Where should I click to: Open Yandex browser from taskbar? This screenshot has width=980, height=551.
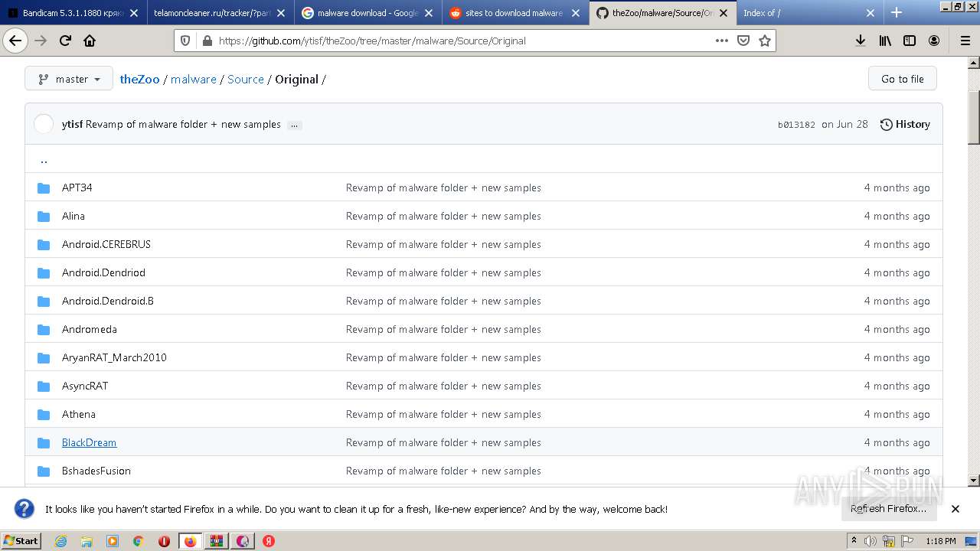[269, 541]
